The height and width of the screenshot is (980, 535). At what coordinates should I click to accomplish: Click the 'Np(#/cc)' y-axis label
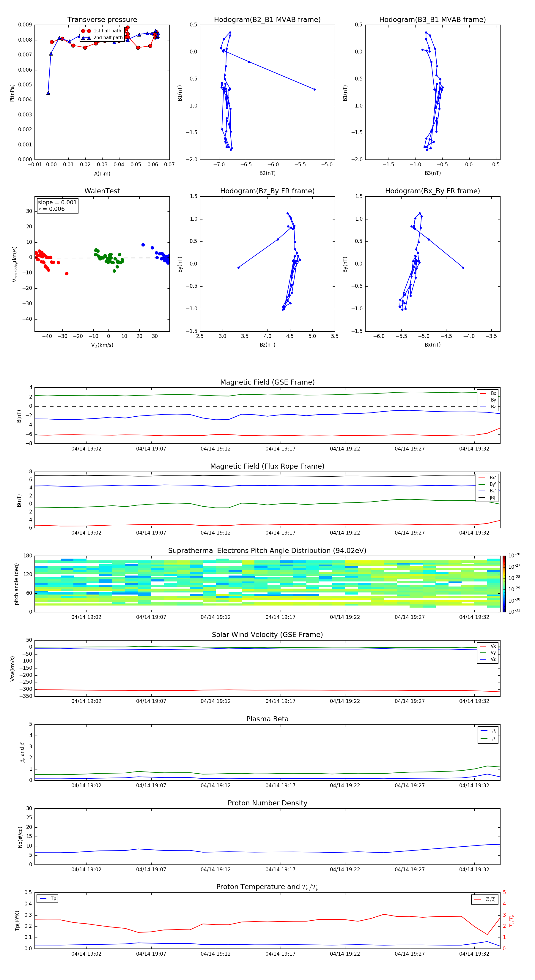(20, 837)
